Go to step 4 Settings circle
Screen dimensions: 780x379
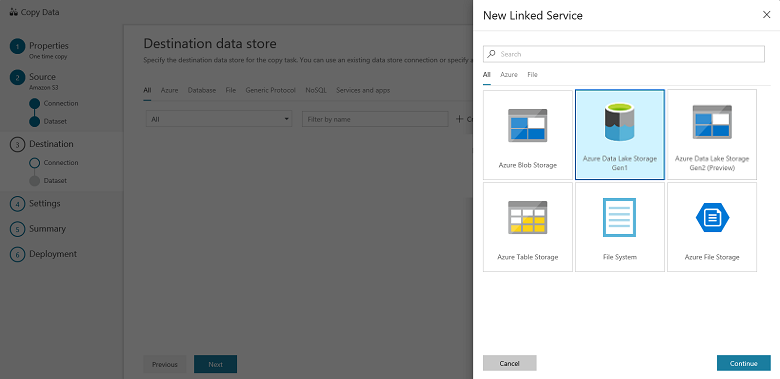pos(17,204)
